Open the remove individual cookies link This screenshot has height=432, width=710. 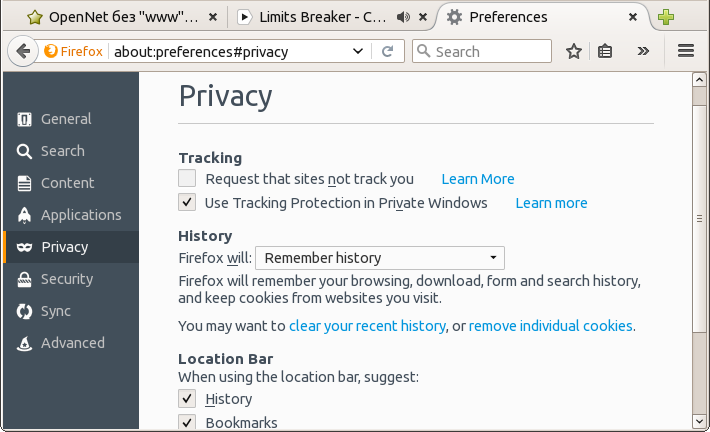(x=550, y=326)
